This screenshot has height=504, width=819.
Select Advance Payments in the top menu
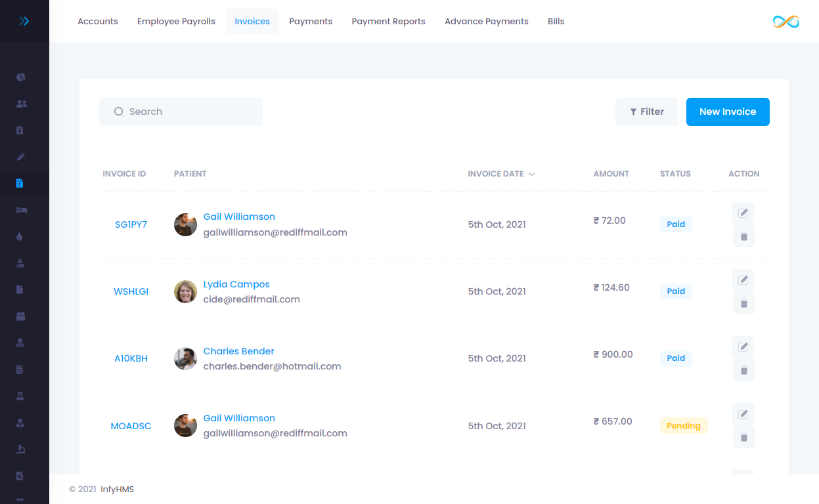(486, 21)
